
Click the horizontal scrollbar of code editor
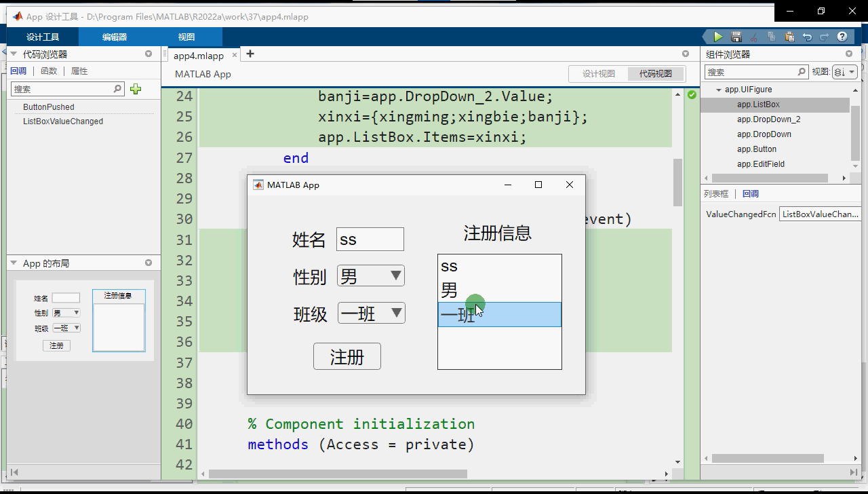coord(338,474)
